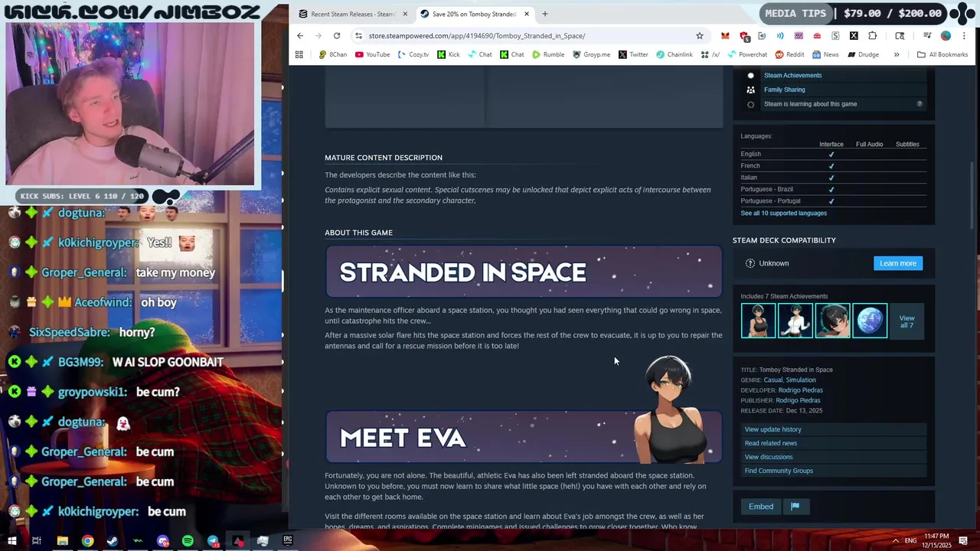Open Steam Achievements feature link
This screenshot has height=551, width=980.
click(x=792, y=75)
